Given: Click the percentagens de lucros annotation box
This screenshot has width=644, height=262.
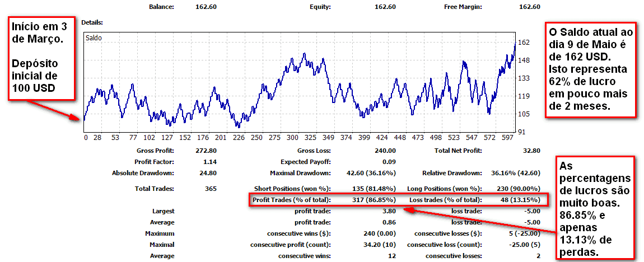Looking at the screenshot, I should point(596,207).
